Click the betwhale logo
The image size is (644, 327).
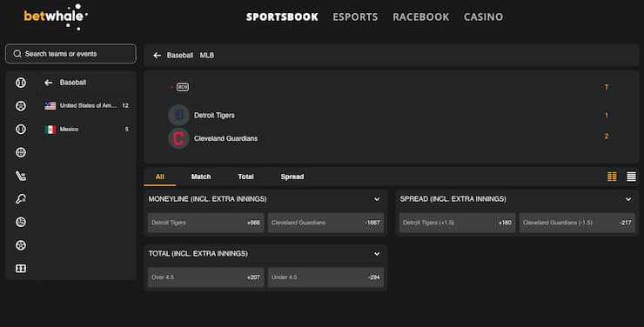pos(56,17)
